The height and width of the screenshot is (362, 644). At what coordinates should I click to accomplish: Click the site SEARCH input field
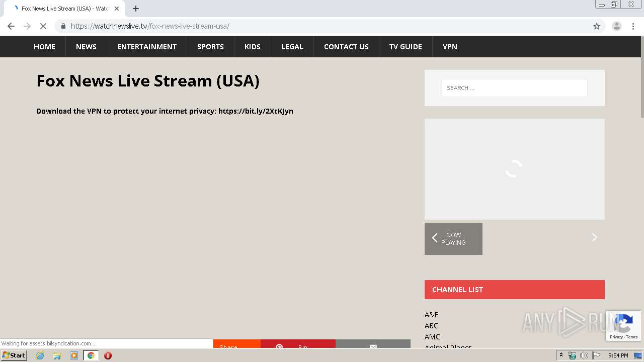click(514, 88)
